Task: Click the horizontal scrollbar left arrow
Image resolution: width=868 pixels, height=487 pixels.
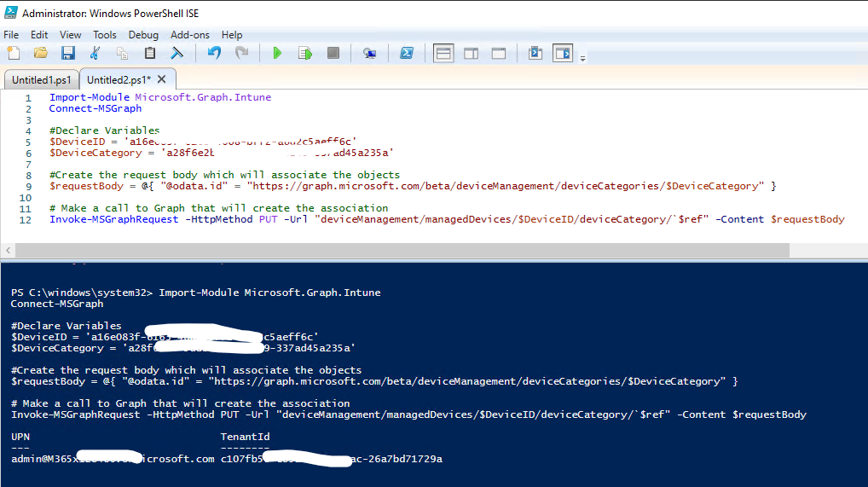Action: [x=9, y=251]
